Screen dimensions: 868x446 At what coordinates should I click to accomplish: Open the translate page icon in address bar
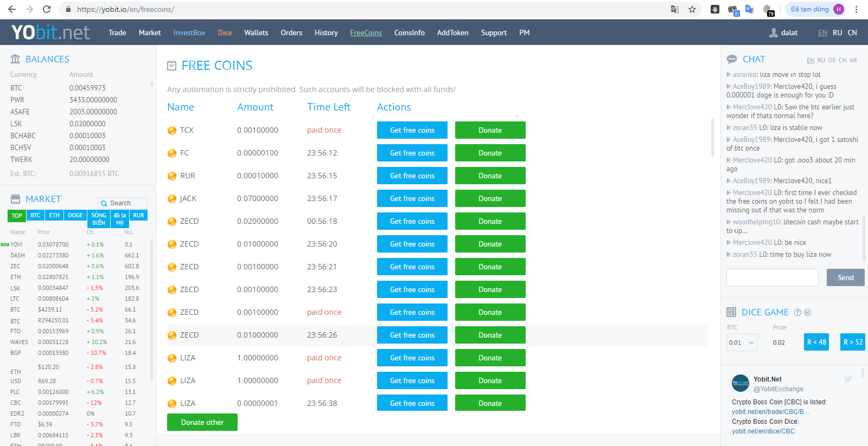[675, 9]
